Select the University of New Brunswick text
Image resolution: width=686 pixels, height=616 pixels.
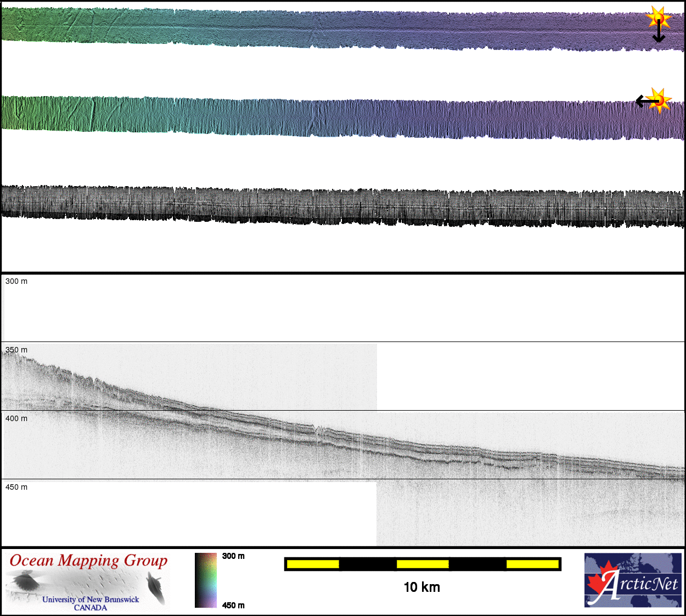click(91, 600)
